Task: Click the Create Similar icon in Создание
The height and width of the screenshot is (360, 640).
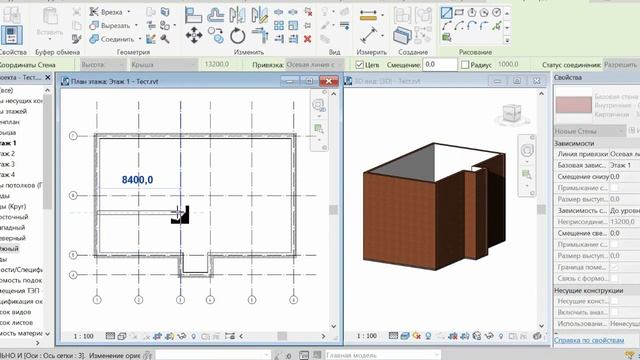Action: tap(402, 36)
